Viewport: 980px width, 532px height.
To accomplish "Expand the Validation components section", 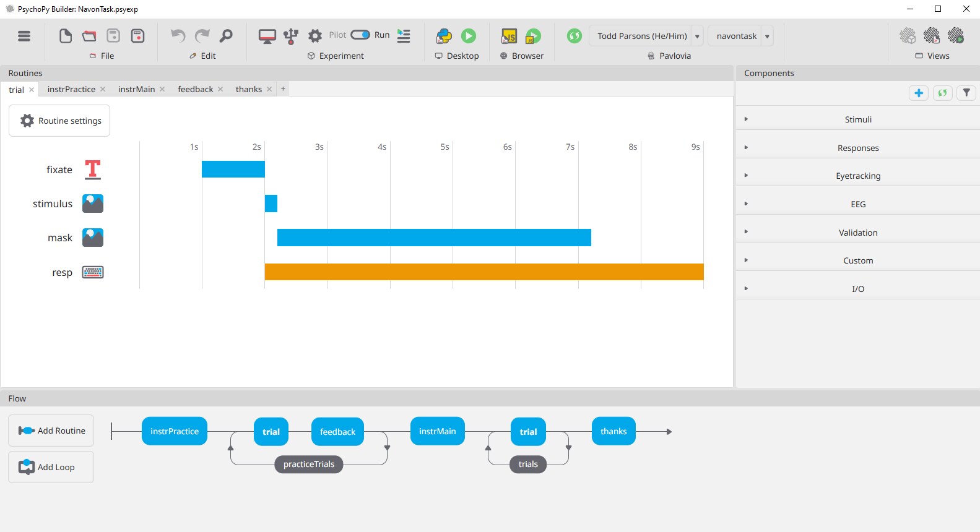I will (857, 232).
